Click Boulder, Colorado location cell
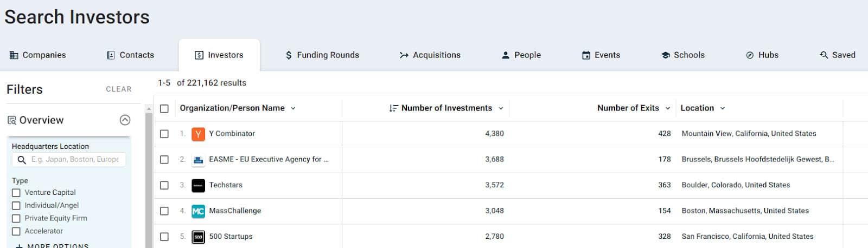 pyautogui.click(x=736, y=185)
